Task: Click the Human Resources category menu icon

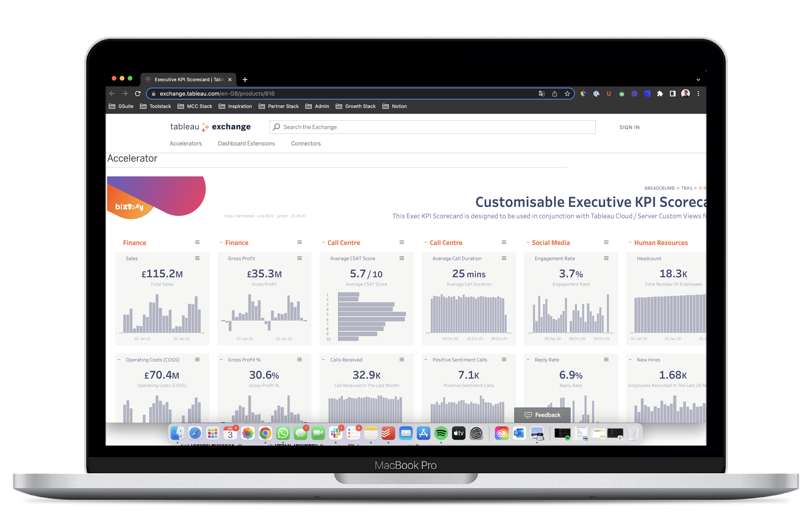Action: (x=706, y=242)
